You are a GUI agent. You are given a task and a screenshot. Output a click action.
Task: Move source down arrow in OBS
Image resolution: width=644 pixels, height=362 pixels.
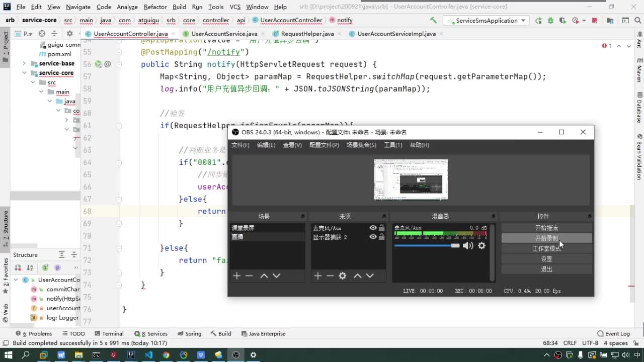(370, 276)
